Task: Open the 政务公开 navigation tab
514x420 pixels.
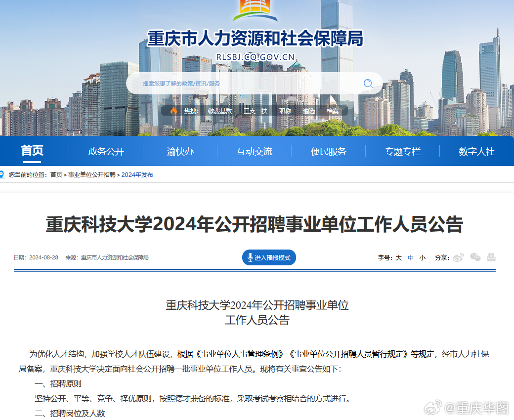Action: click(x=106, y=151)
